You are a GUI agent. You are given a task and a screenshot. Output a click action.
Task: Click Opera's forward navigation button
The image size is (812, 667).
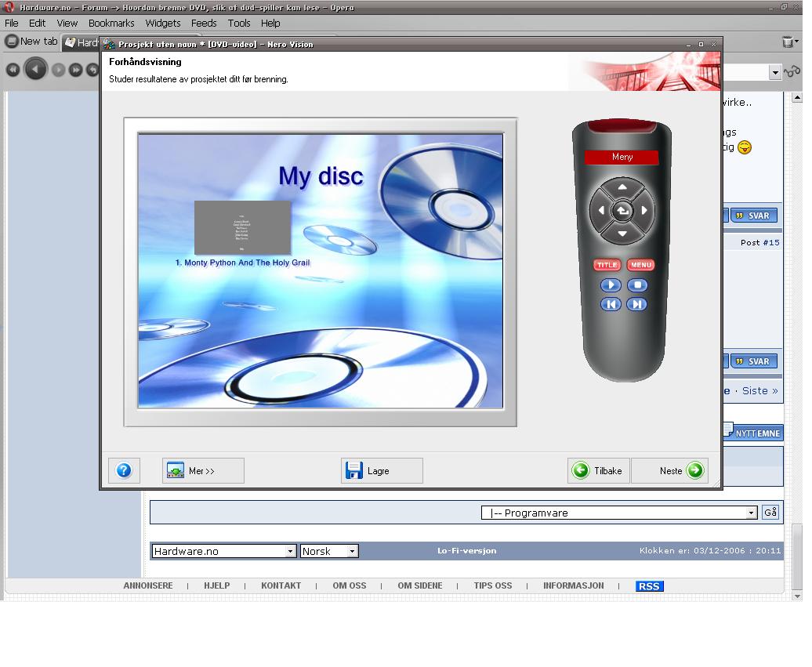(x=59, y=70)
